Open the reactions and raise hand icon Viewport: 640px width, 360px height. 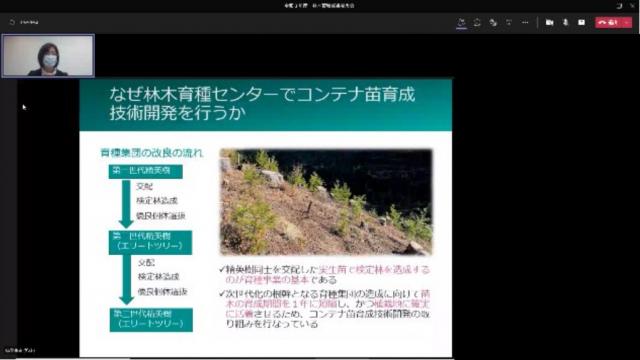coord(493,22)
